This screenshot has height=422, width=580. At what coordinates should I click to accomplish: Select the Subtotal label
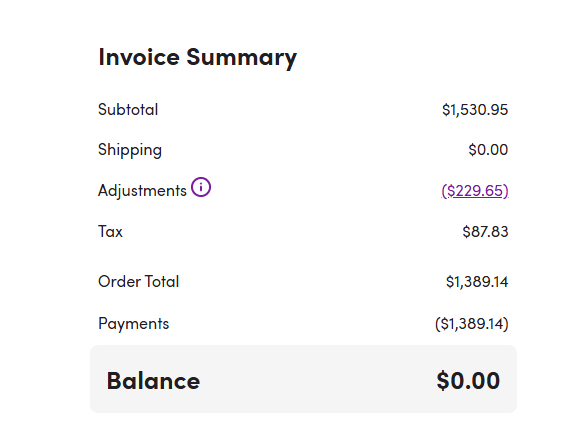(x=128, y=109)
